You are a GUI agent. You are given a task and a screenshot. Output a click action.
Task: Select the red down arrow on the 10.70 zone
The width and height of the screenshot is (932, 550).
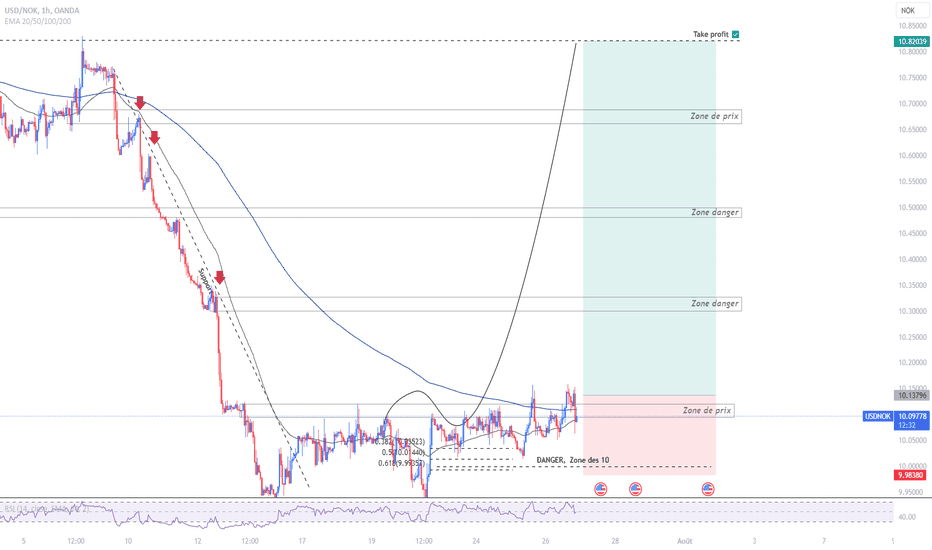(x=140, y=102)
